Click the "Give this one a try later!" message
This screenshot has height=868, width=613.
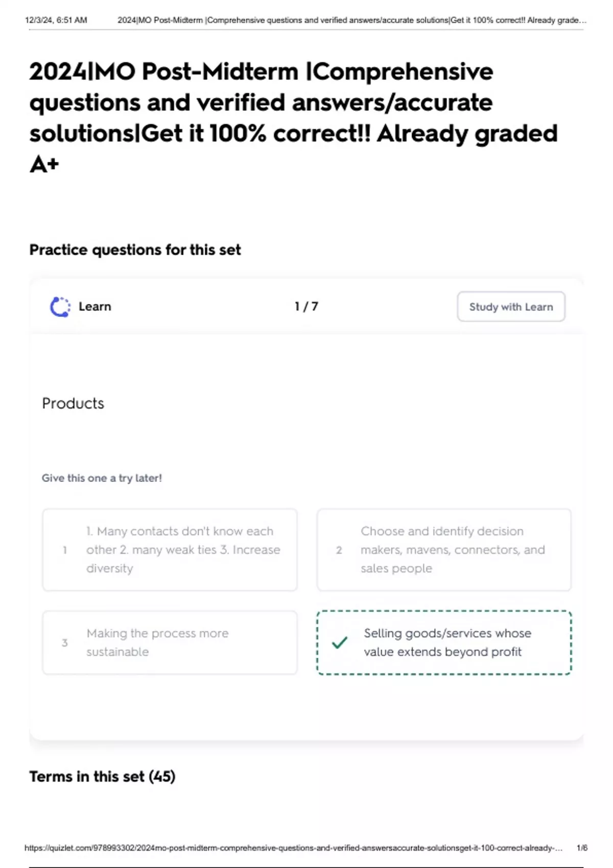(x=102, y=478)
